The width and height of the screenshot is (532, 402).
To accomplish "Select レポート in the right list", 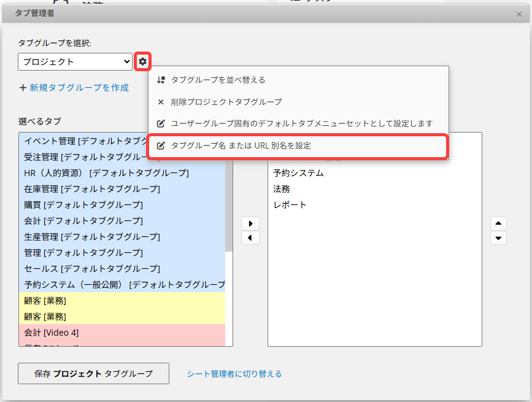I will pyautogui.click(x=290, y=204).
